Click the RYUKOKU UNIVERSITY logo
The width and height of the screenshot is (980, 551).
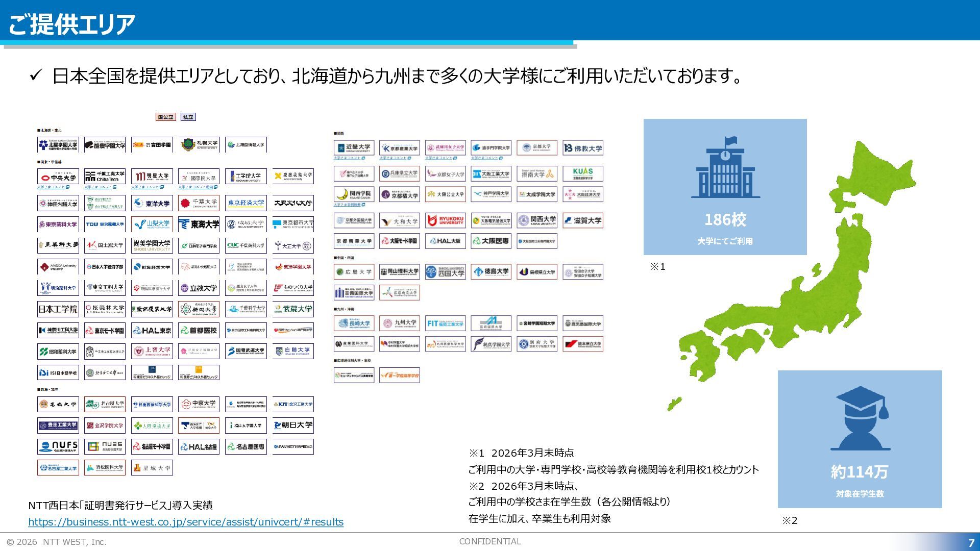pyautogui.click(x=446, y=220)
